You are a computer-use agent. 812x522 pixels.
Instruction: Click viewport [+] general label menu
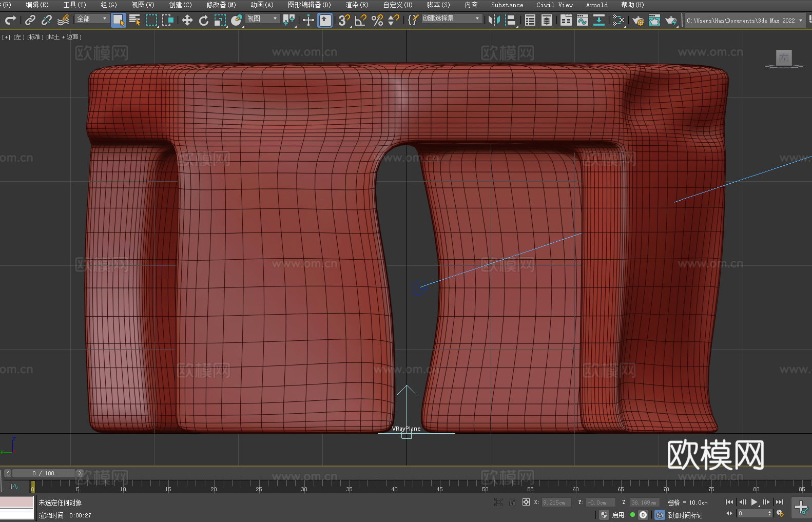(x=6, y=37)
